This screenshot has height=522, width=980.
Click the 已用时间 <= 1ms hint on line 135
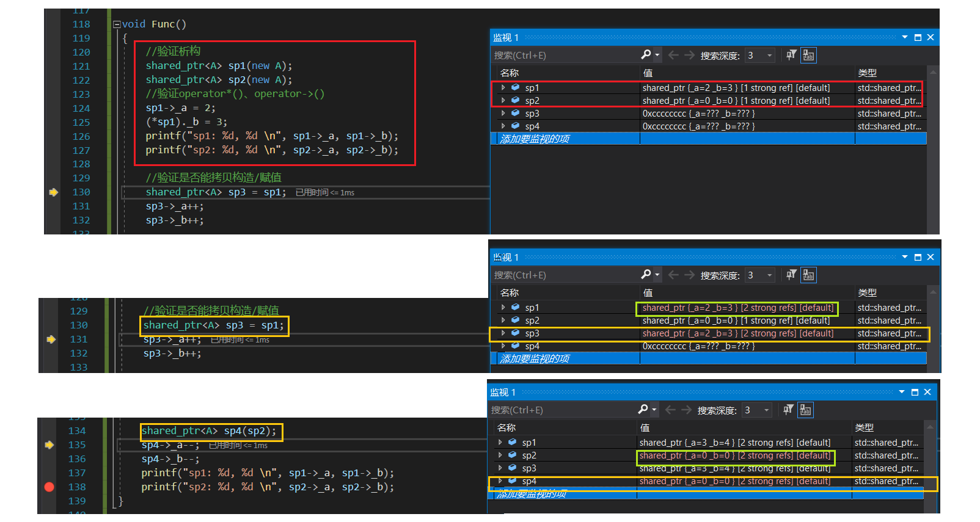(238, 445)
